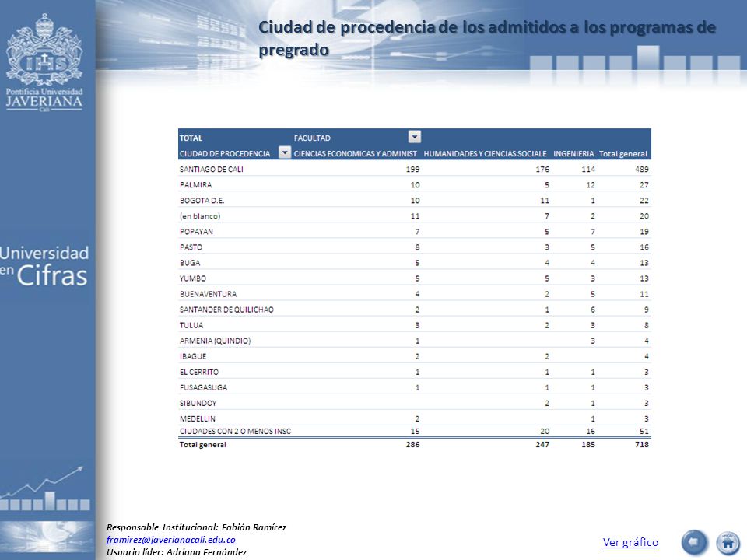The width and height of the screenshot is (747, 560).
Task: Click the total 185 for Ingenieria
Action: pos(588,444)
